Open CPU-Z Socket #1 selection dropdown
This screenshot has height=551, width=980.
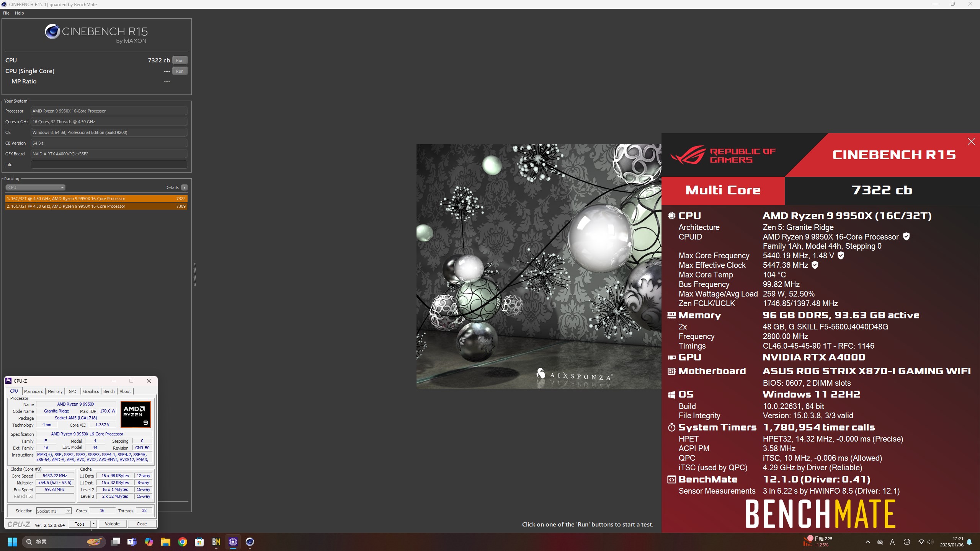(x=54, y=511)
